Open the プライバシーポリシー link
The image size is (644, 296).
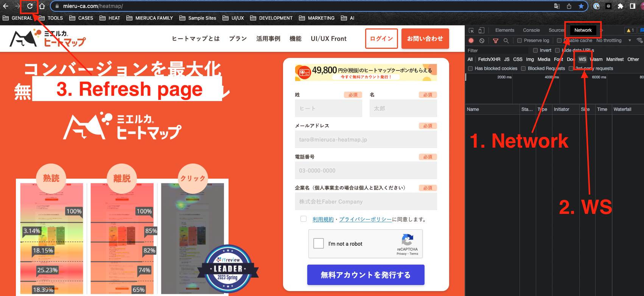pyautogui.click(x=366, y=219)
